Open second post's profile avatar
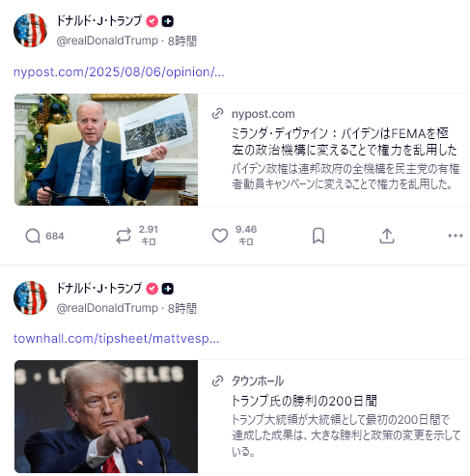Viewport: 470px width, 476px height. click(30, 297)
